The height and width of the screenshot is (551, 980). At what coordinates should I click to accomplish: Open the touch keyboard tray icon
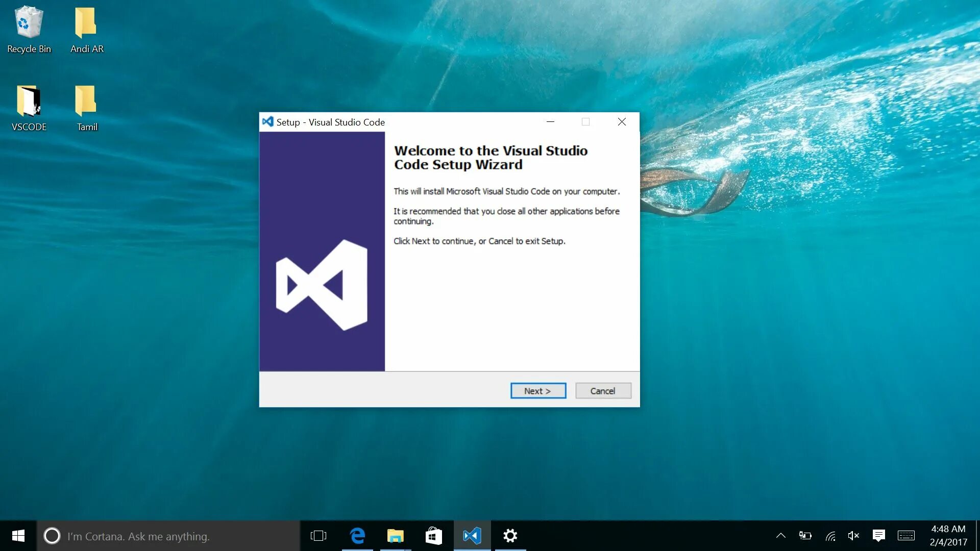click(x=906, y=536)
